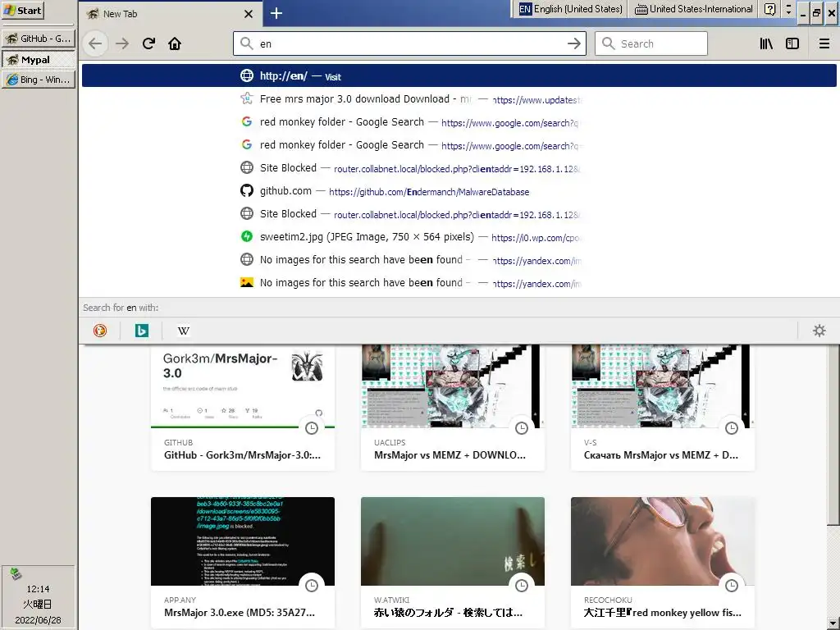This screenshot has height=630, width=840.
Task: Click the system tray network icon
Action: 16,574
